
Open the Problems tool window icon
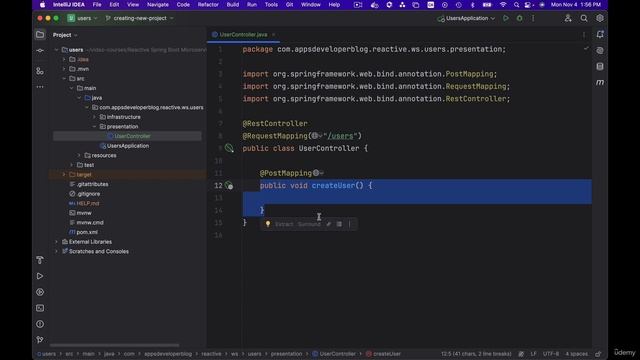[40, 324]
